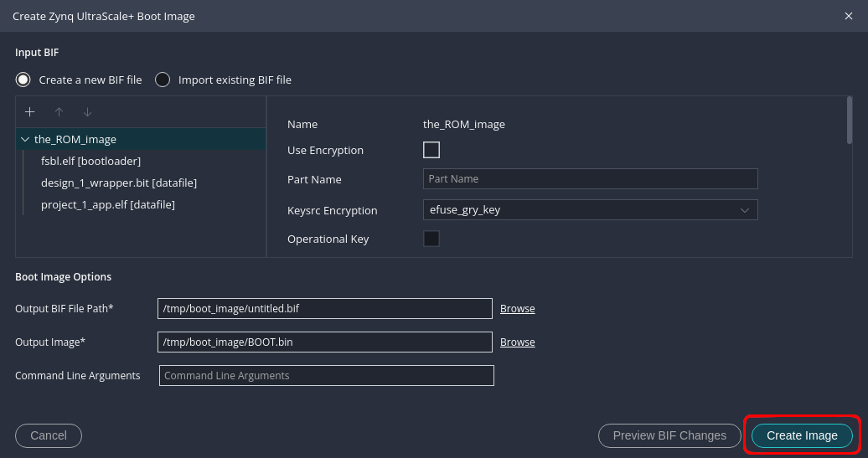
Task: Collapse the the_ROM_image tree node
Action: [24, 140]
